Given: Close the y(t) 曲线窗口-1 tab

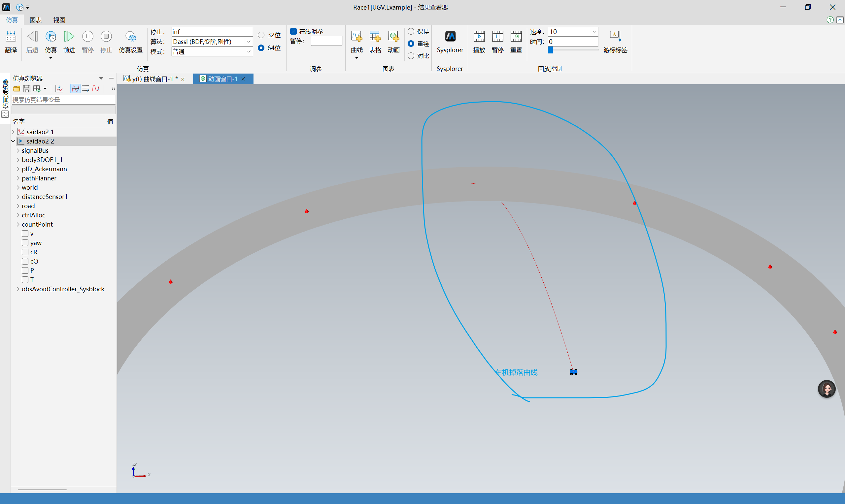Looking at the screenshot, I should [183, 79].
